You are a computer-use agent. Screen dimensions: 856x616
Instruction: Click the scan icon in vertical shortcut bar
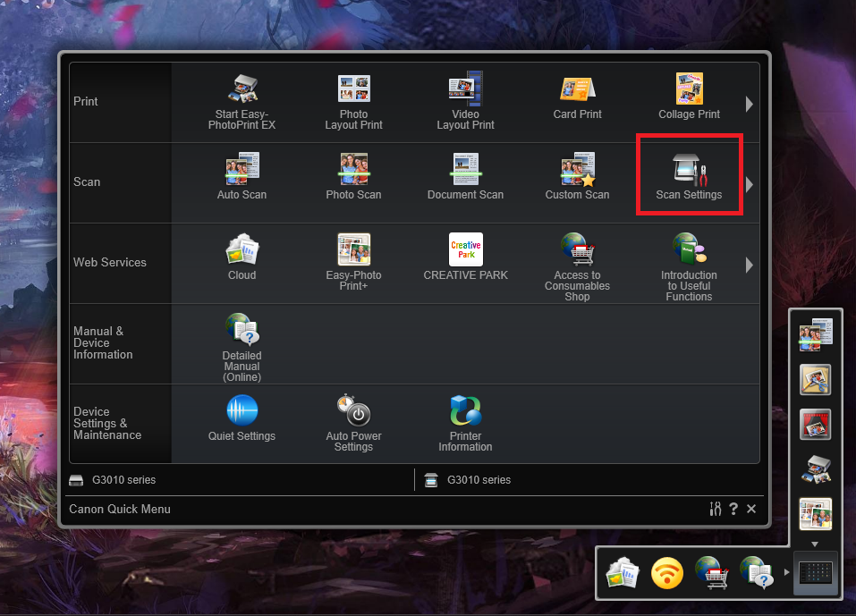tap(816, 334)
